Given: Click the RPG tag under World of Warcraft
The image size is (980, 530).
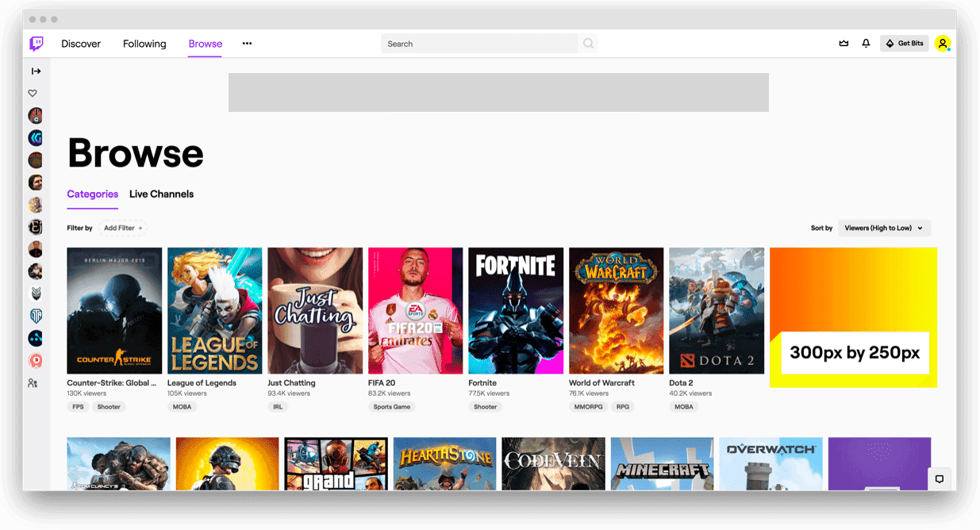Looking at the screenshot, I should point(623,407).
